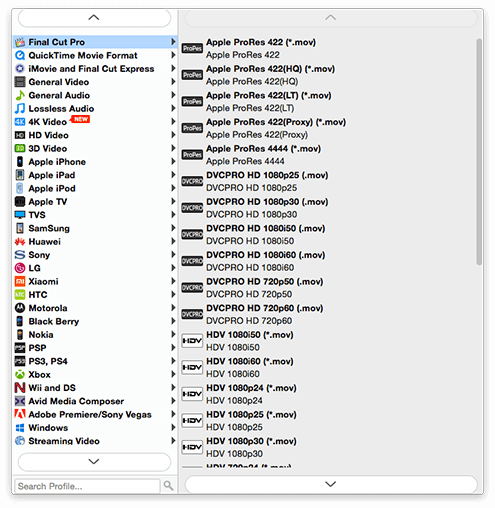Expand the 4K Video submenu arrow

173,122
